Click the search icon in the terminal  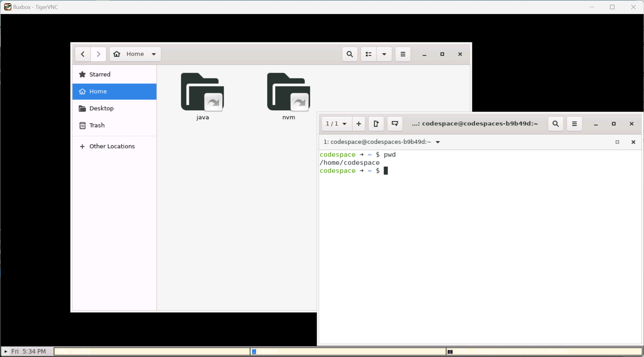pos(555,123)
